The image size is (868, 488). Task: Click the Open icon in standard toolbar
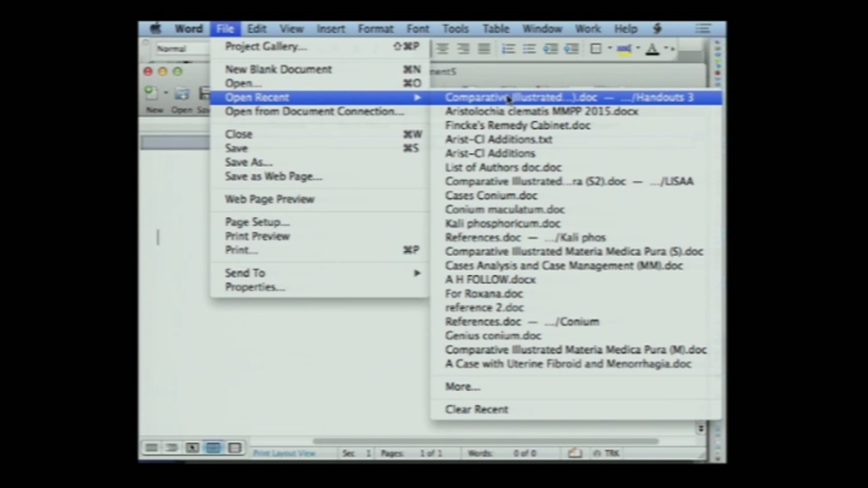pyautogui.click(x=182, y=94)
